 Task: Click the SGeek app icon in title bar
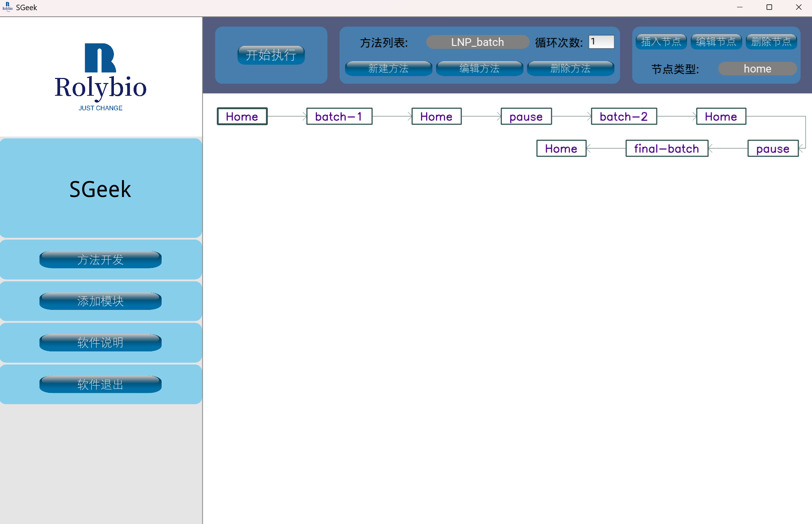click(7, 7)
